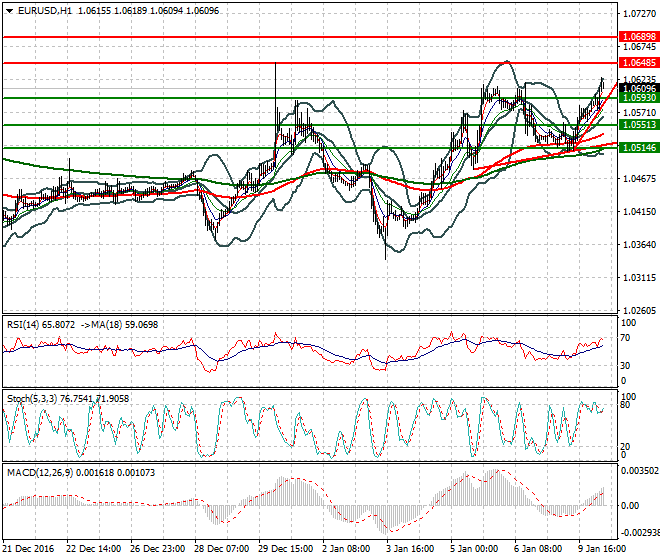Click the EURUSD,H1 chart title text
Image resolution: width=660 pixels, height=560 pixels.
[x=45, y=11]
